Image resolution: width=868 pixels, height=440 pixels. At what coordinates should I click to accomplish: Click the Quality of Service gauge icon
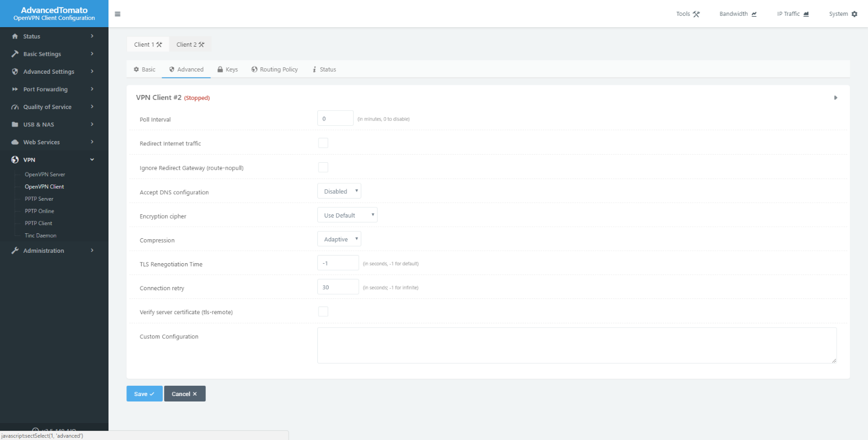coord(15,107)
